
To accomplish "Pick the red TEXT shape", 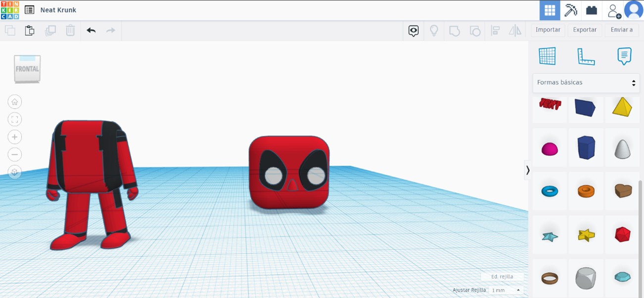I will click(x=550, y=105).
